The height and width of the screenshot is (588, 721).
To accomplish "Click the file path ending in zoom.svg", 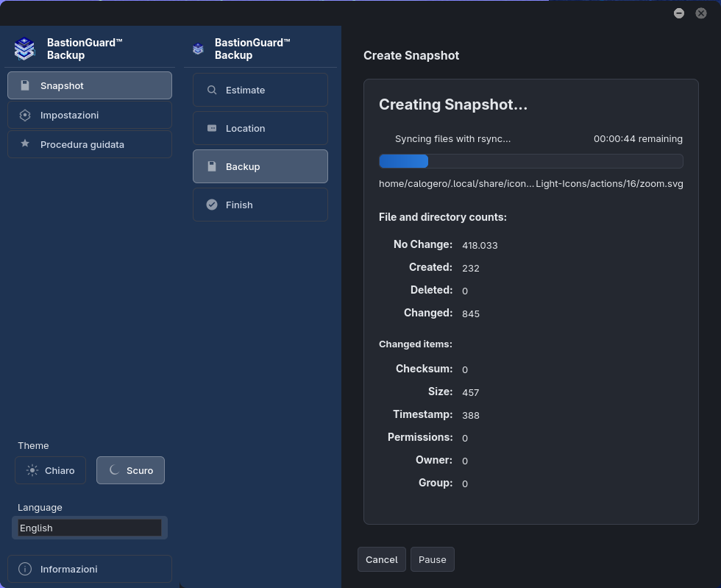I will [531, 183].
